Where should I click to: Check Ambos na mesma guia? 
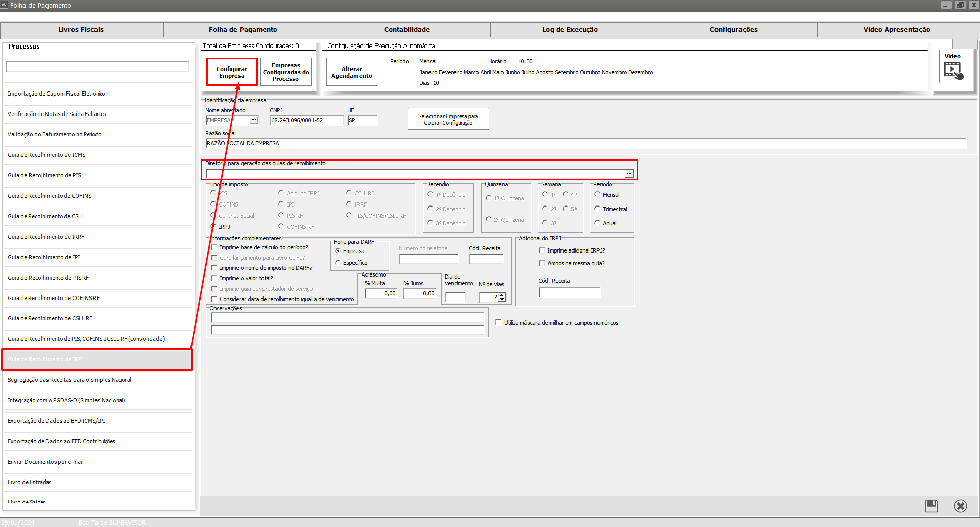pyautogui.click(x=542, y=263)
